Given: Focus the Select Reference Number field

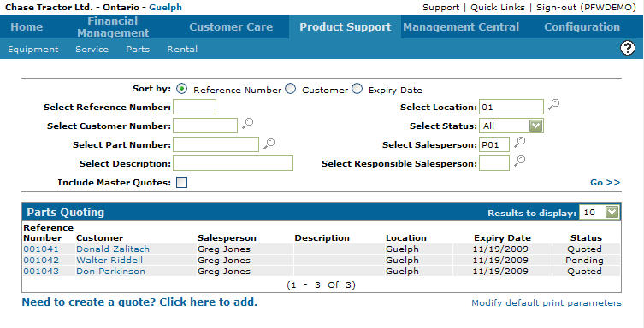Looking at the screenshot, I should 194,107.
